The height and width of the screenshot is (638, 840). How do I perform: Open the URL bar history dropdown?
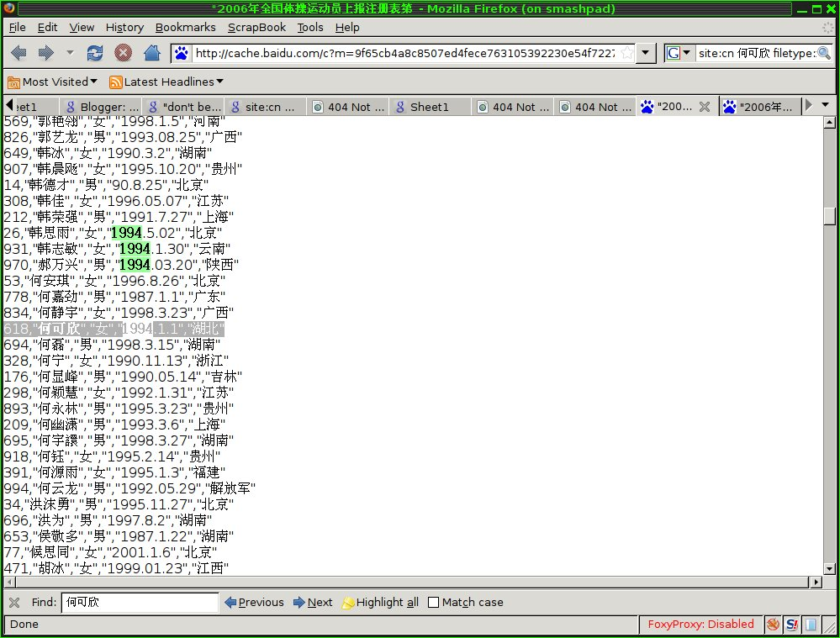click(645, 54)
